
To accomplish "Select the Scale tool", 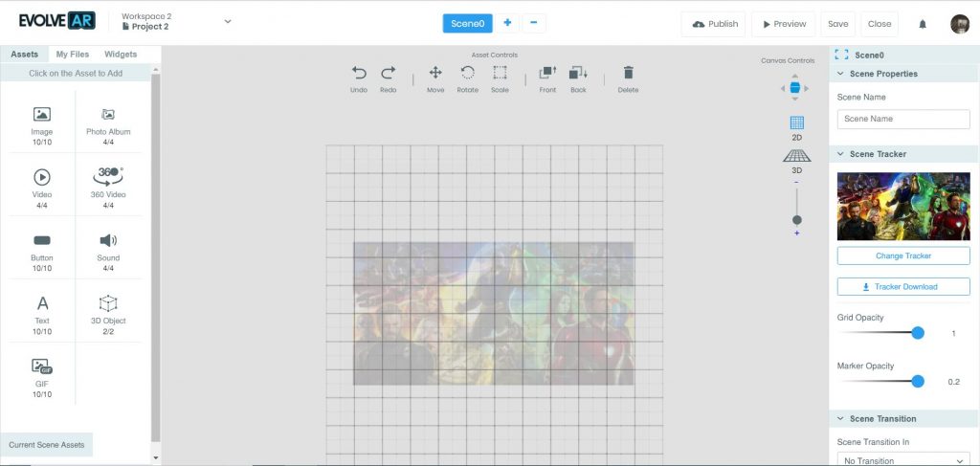I will [x=500, y=79].
